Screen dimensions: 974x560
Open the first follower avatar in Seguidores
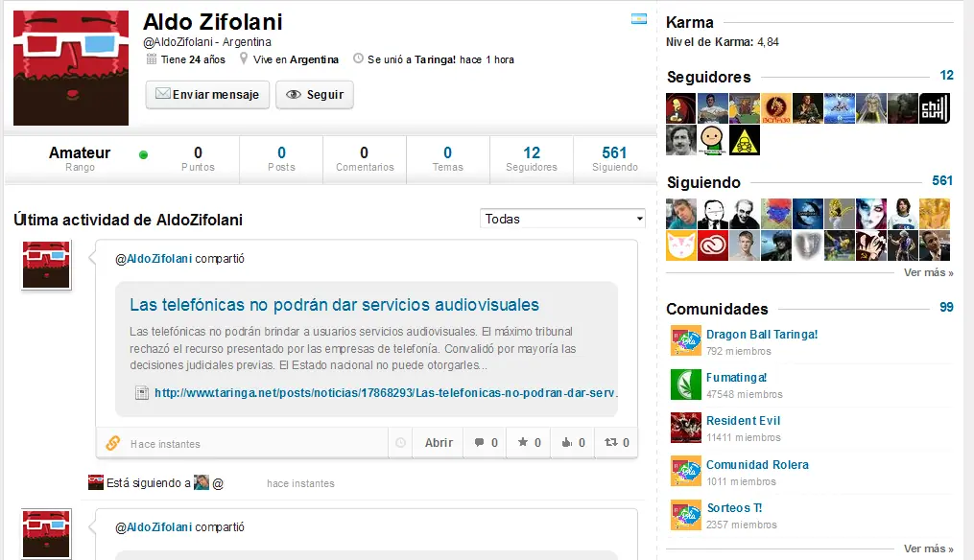coord(680,108)
